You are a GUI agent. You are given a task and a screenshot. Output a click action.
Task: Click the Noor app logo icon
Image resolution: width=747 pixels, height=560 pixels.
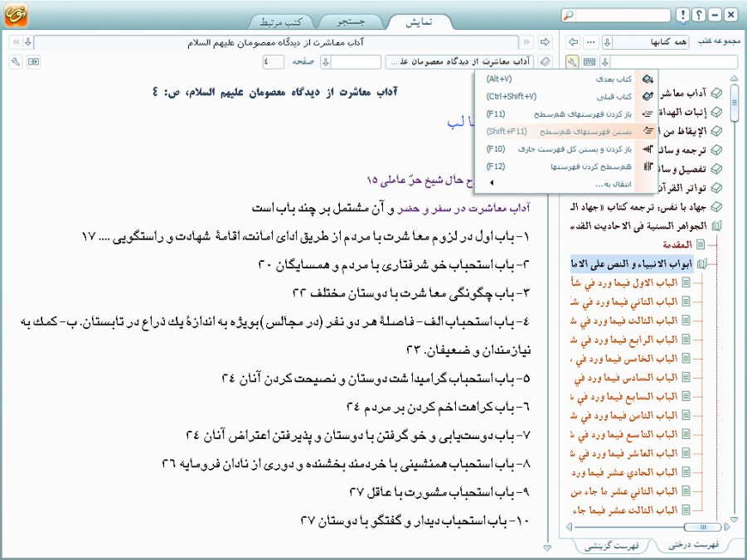[16, 15]
